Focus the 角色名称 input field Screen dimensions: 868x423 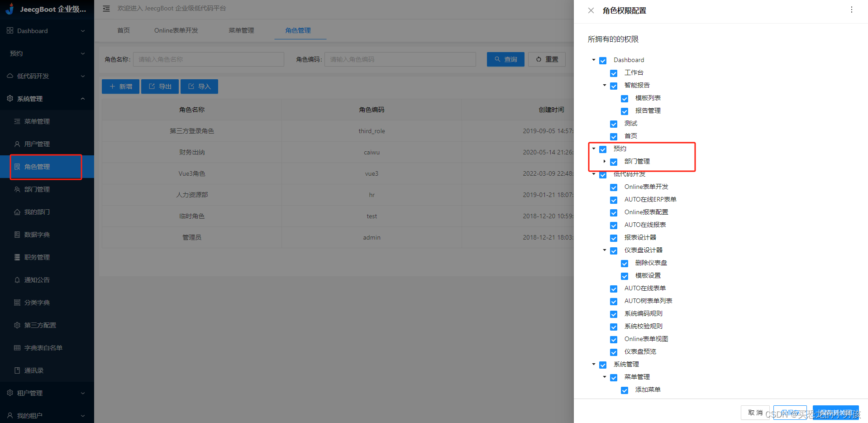pos(209,59)
